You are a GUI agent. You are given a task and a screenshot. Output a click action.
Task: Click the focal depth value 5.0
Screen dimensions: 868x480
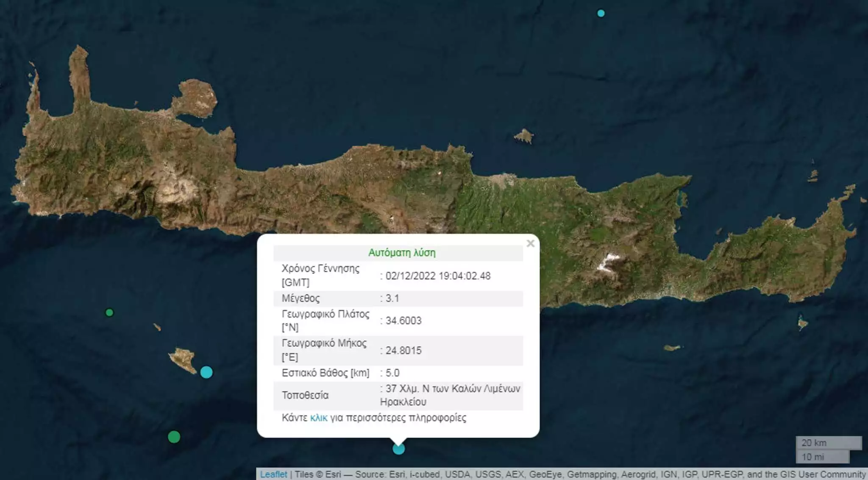392,373
